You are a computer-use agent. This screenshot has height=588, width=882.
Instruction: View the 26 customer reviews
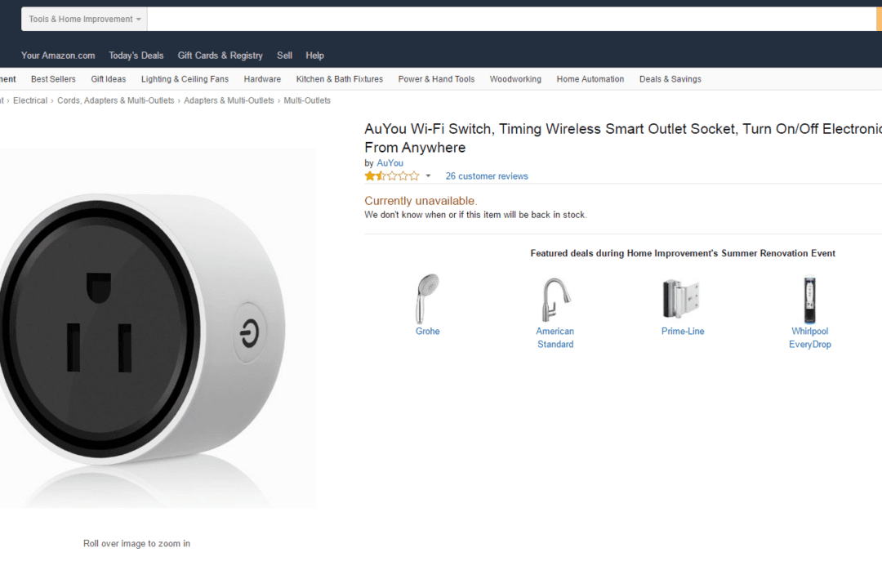(x=486, y=176)
